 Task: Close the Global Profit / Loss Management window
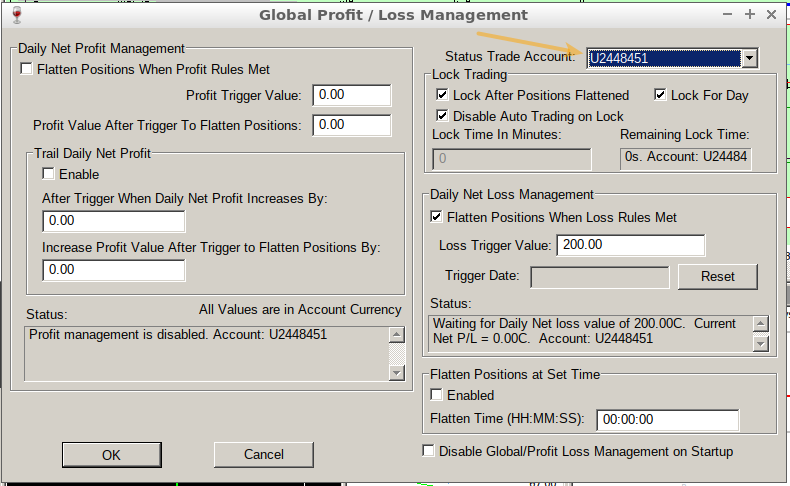pyautogui.click(x=771, y=15)
